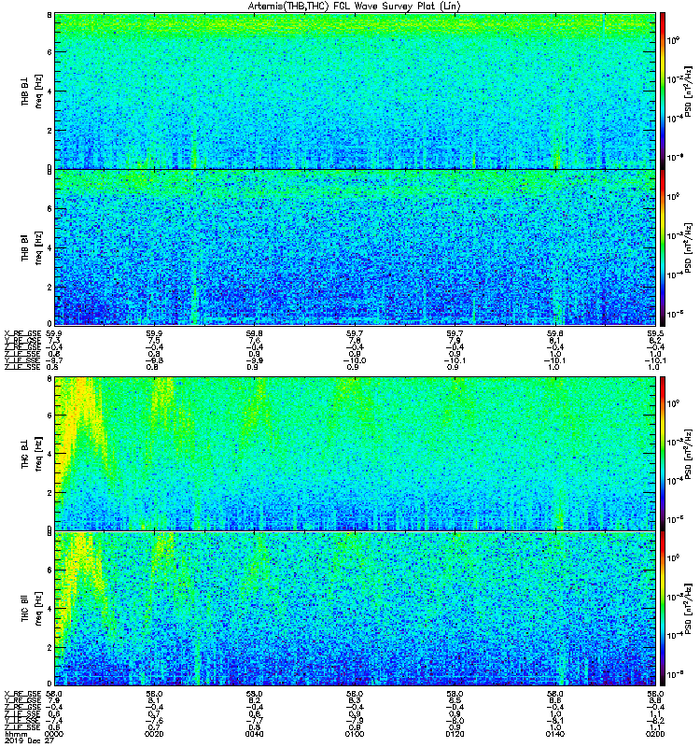Viewport: 700px width, 747px height.
Task: Click the 'THB B⊥ freq [Hz]' axis label
Action: tap(32, 91)
